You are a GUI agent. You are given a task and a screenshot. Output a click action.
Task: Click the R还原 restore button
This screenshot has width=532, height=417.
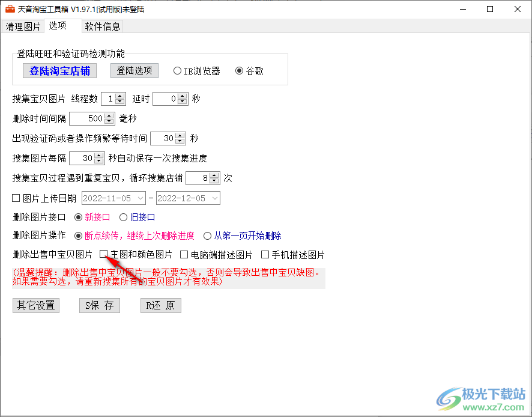coord(161,305)
